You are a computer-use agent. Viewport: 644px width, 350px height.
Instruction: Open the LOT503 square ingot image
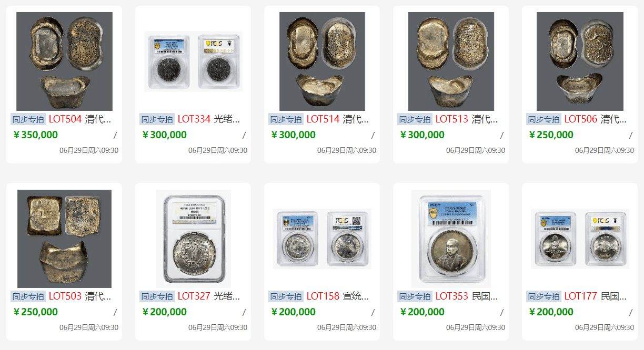click(x=64, y=239)
